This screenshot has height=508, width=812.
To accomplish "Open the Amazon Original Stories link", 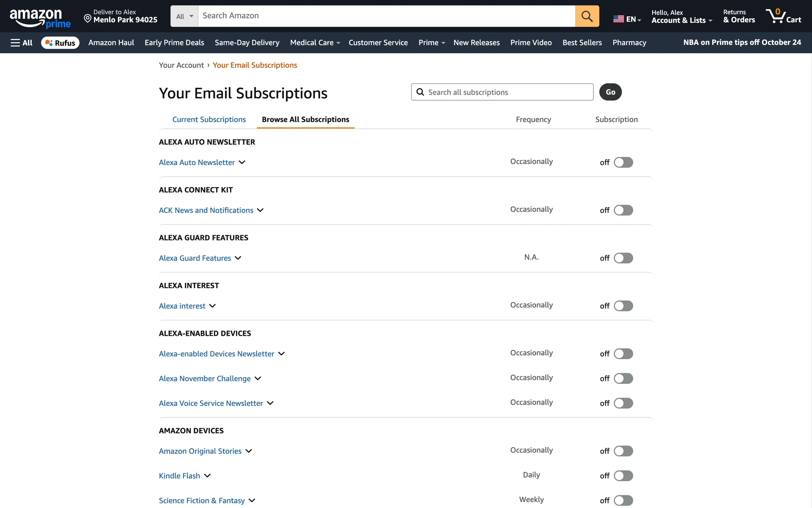I will (x=200, y=451).
